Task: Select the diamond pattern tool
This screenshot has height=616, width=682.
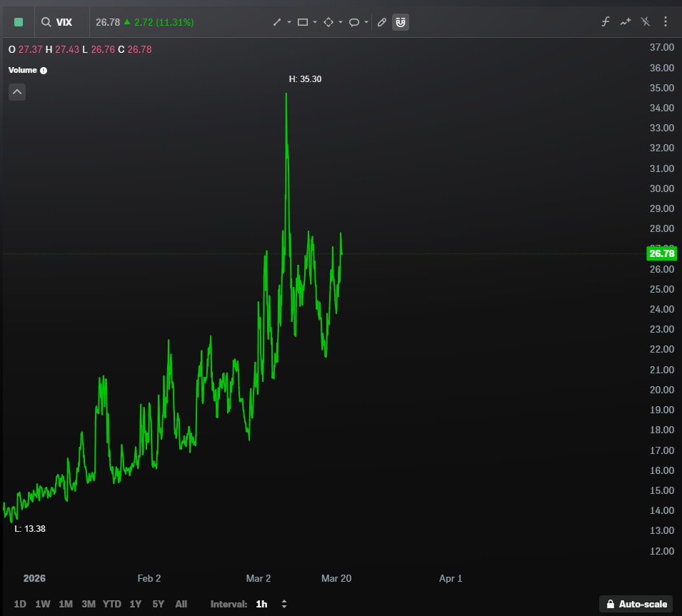Action: click(x=329, y=22)
